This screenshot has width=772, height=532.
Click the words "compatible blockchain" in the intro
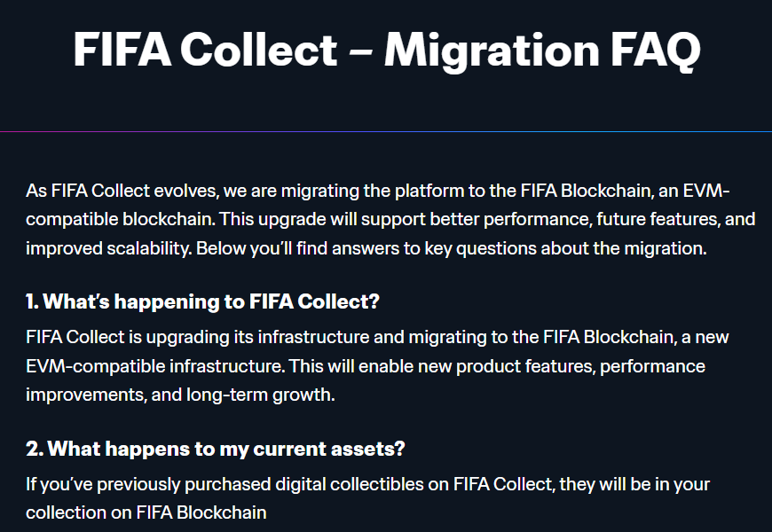[120, 219]
